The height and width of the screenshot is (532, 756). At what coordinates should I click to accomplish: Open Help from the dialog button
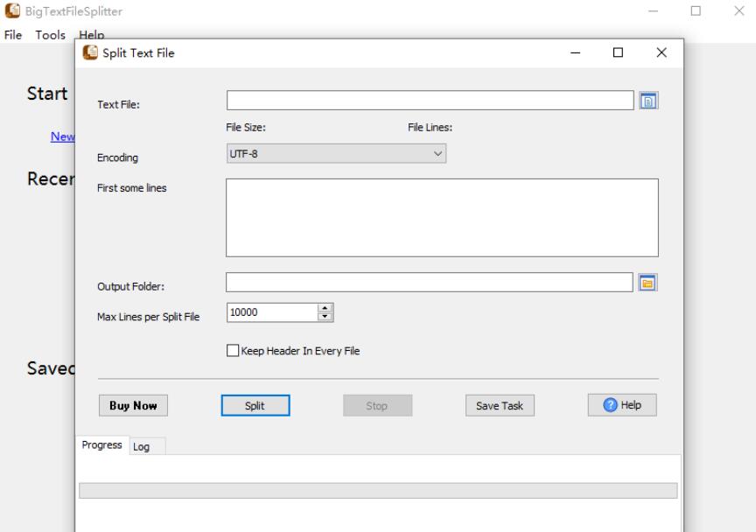pyautogui.click(x=622, y=405)
